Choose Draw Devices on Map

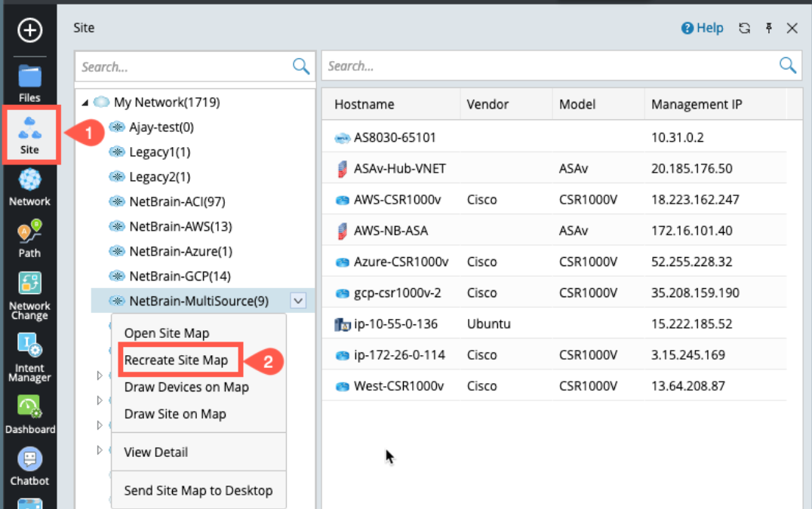click(186, 387)
